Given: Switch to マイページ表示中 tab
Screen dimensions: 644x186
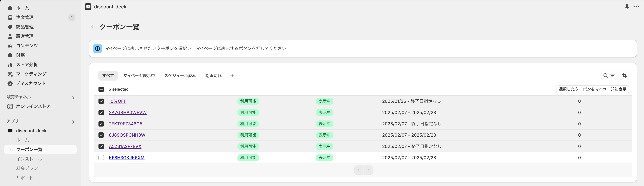Looking at the screenshot, I should 139,76.
